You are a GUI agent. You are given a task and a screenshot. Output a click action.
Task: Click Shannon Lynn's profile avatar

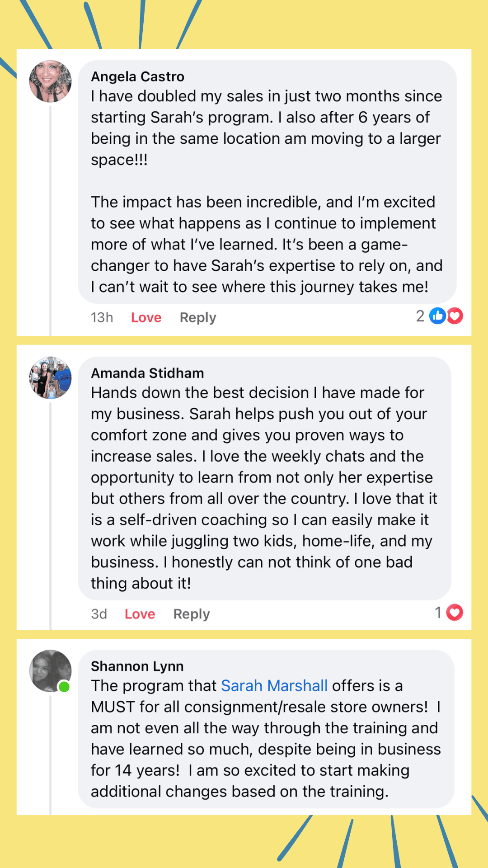tap(50, 671)
